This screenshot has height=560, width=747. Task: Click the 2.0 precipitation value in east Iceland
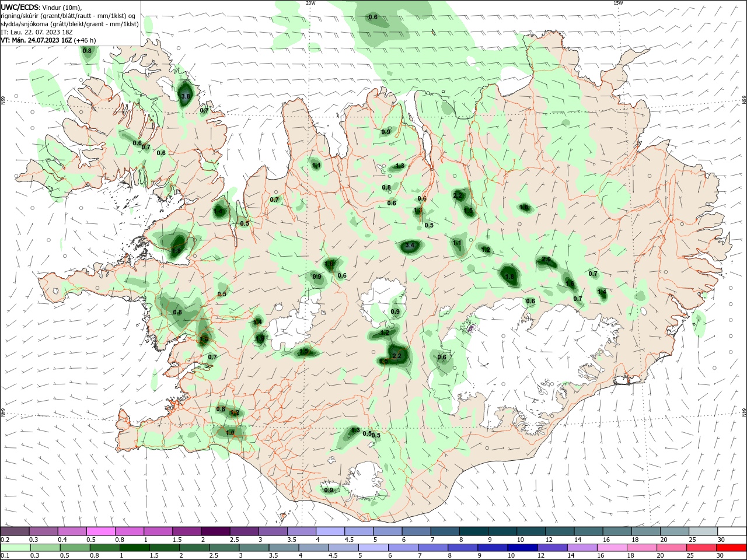(x=546, y=259)
